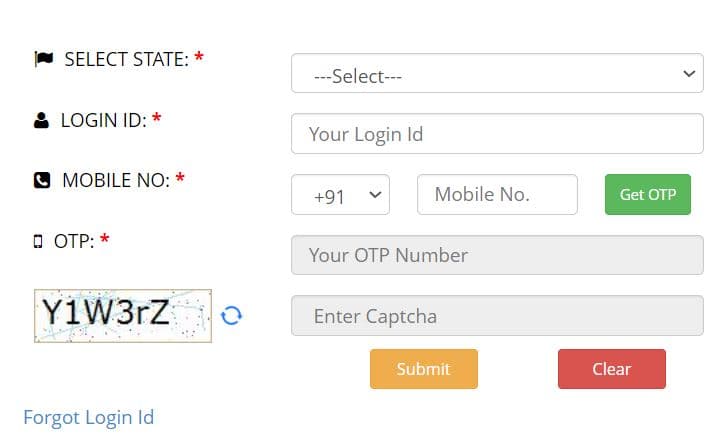Hit the red Clear button
The image size is (714, 441).
tap(611, 369)
